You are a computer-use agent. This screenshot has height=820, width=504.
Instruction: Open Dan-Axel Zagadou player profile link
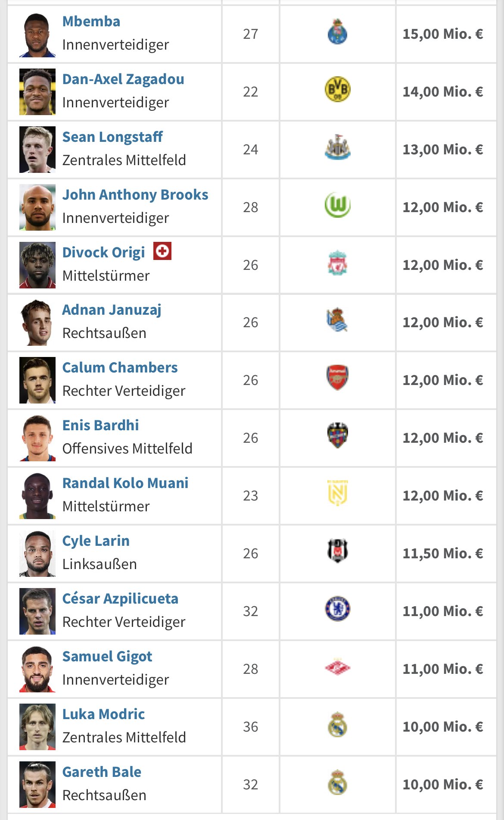tap(123, 79)
